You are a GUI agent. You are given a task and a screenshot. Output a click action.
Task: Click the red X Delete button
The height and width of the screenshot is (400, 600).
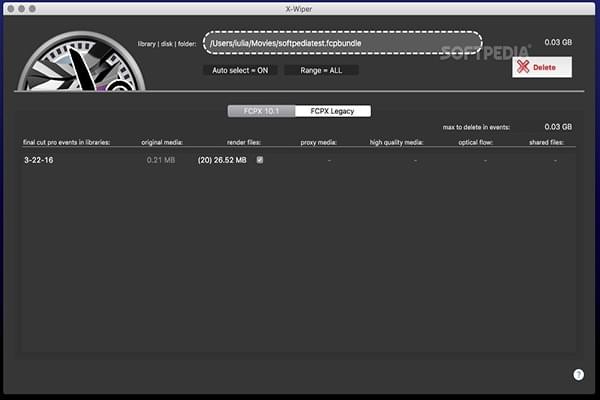coord(542,67)
